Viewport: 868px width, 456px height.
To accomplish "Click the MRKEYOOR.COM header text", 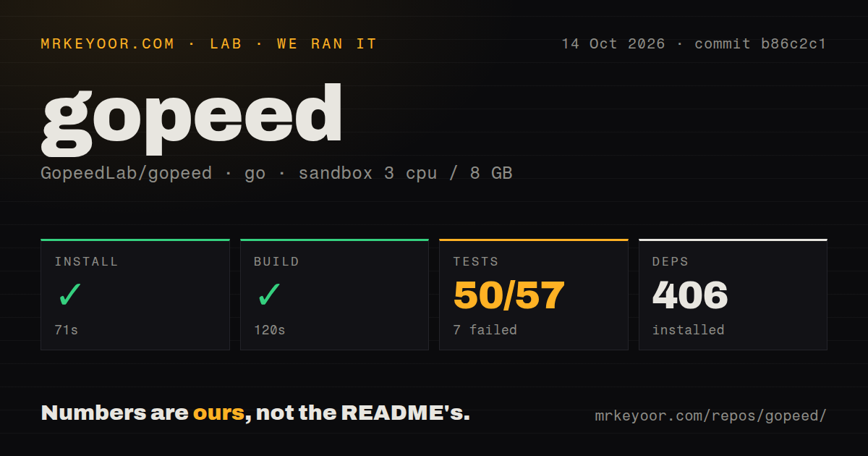I will coord(108,43).
